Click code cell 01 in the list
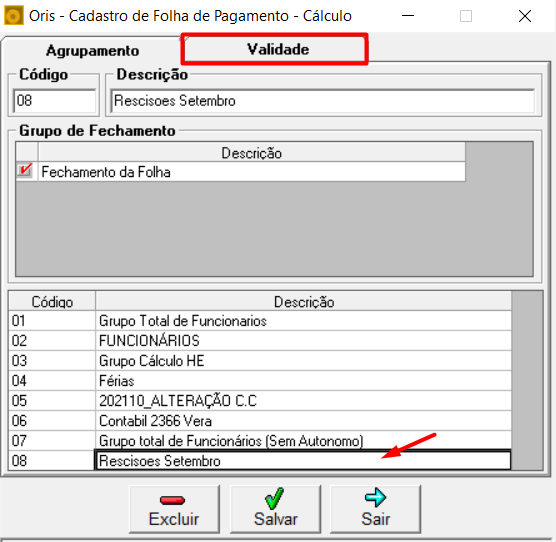The image size is (556, 542). [52, 321]
